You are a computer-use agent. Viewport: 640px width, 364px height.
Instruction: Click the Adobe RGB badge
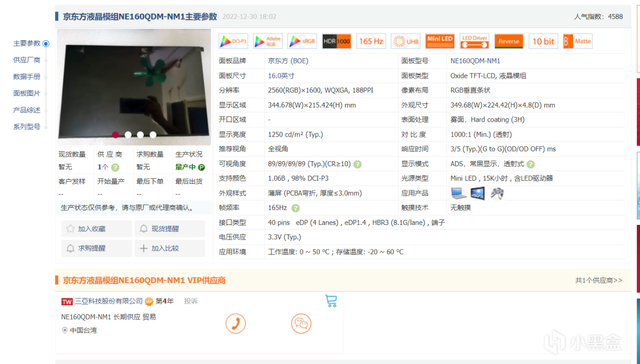(x=268, y=41)
